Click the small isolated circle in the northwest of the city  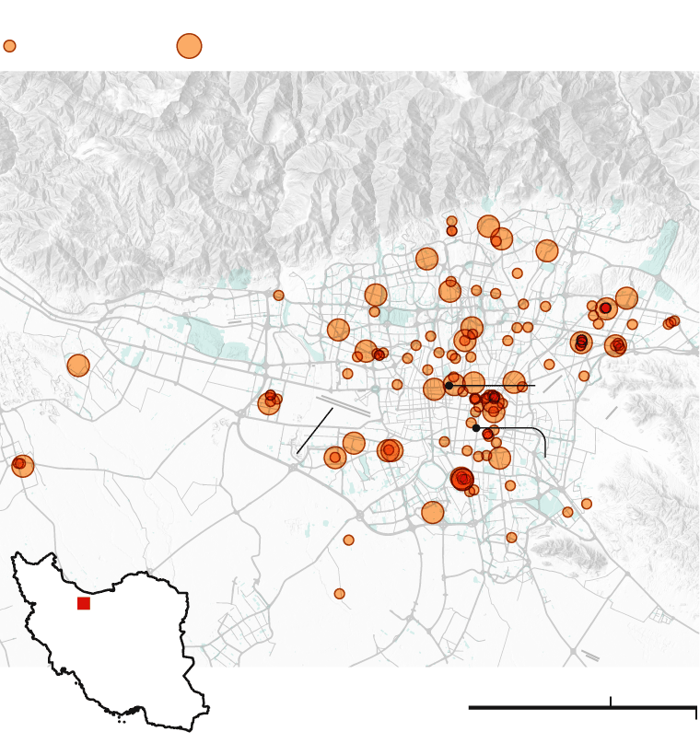tap(279, 296)
